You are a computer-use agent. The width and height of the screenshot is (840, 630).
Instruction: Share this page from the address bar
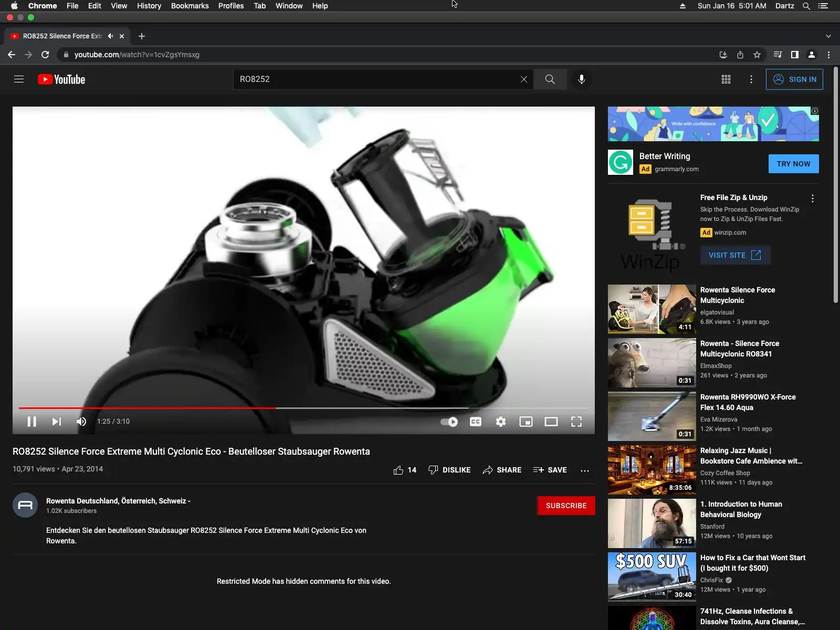coord(740,55)
